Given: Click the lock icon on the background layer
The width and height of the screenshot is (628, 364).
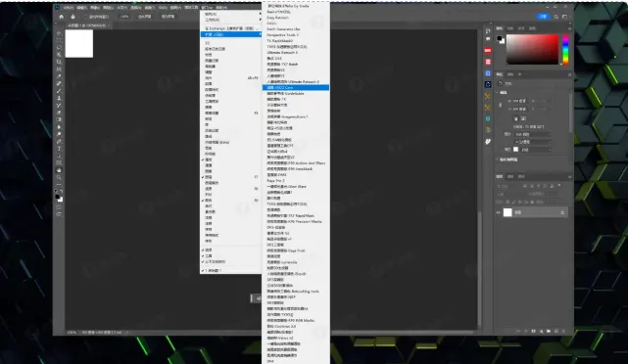Looking at the screenshot, I should (562, 212).
